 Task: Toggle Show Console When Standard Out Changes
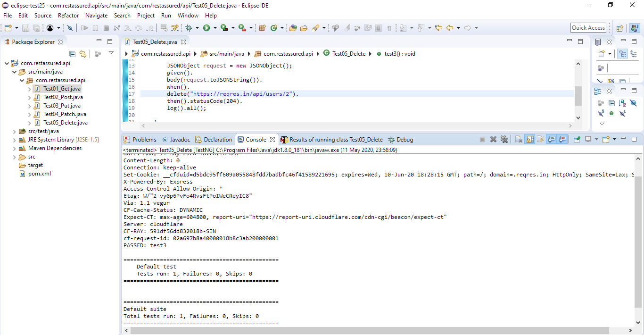click(552, 139)
